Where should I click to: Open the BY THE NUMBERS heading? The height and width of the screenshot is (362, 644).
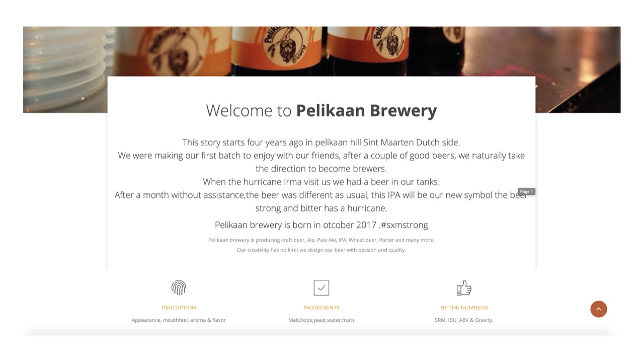tap(464, 308)
